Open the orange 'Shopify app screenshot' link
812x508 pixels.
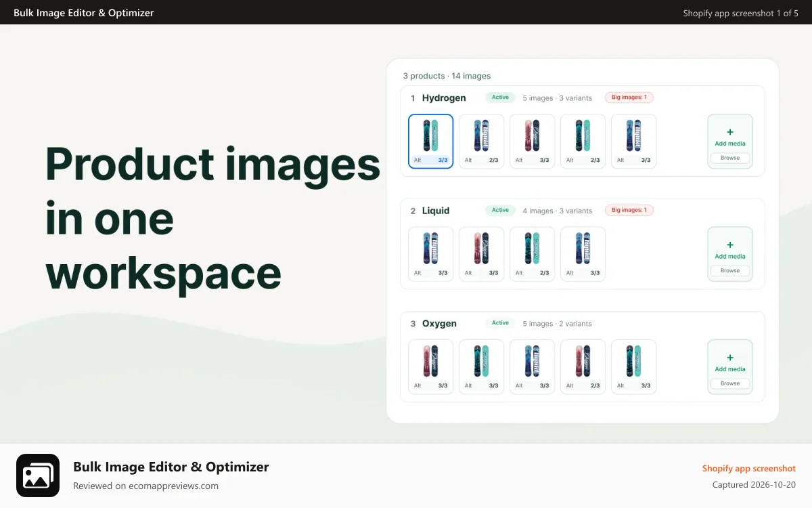(x=749, y=469)
